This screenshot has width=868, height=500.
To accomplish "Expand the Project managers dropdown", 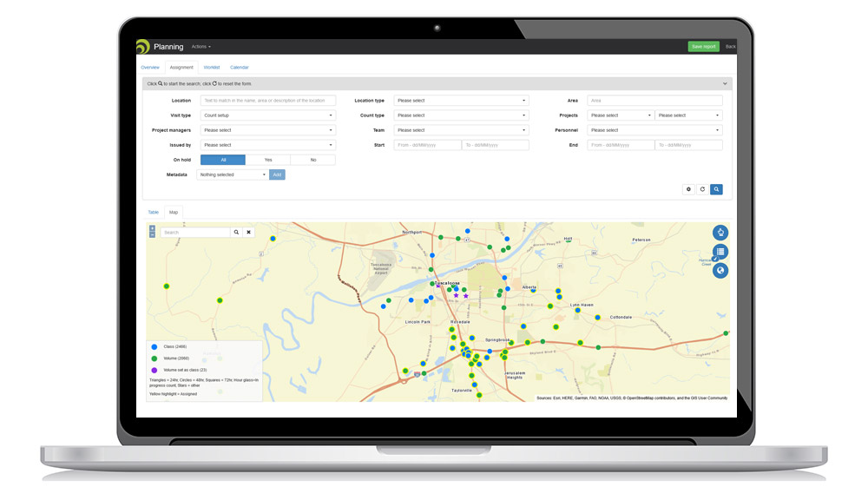I will pos(267,130).
